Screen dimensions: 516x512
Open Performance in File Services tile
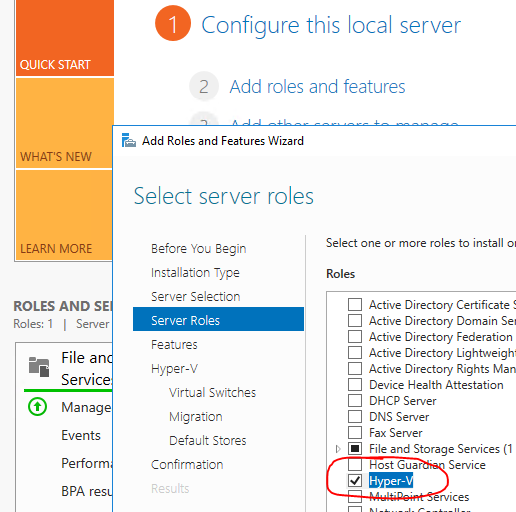coord(87,463)
